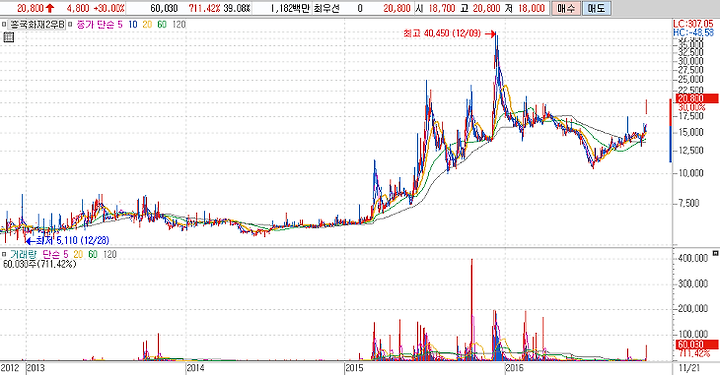Click the red up-arrow beside 20,800
Screen dimensions: 720x375
(50, 8)
